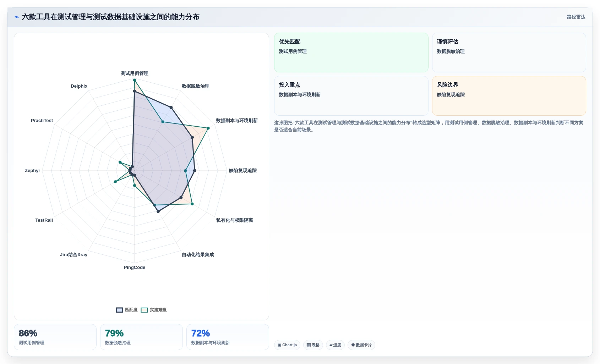Click the 自动化结果集成 radar axis label
Screen dimensions: 600x364
pyautogui.click(x=198, y=255)
